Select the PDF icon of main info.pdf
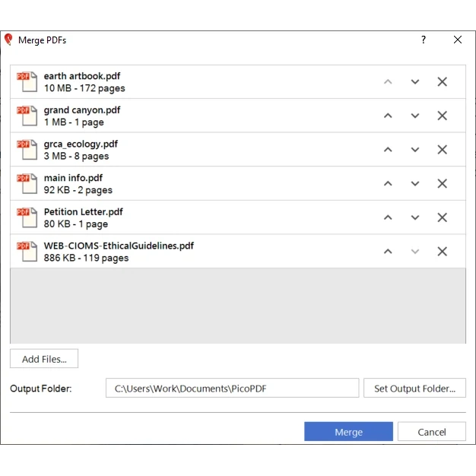The width and height of the screenshot is (476, 476). 27,183
